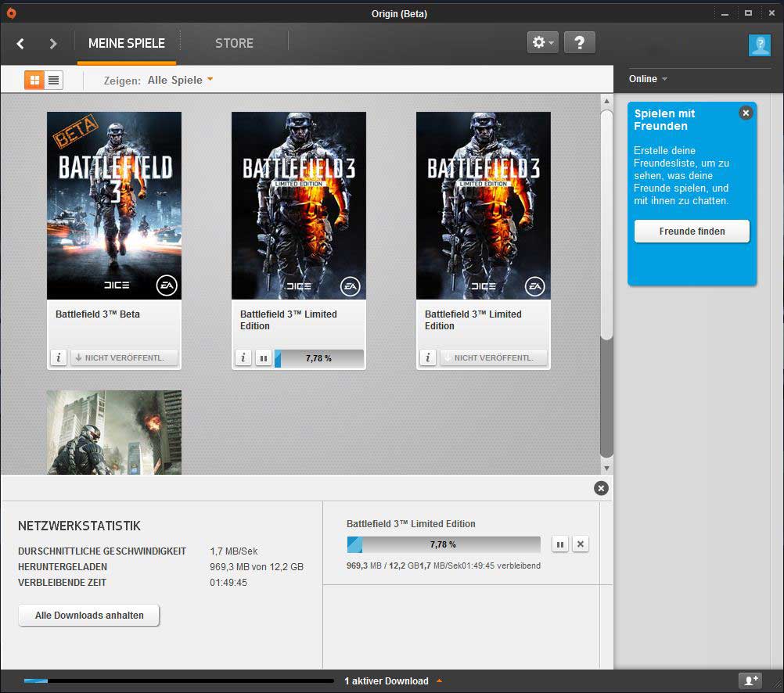The height and width of the screenshot is (693, 784).
Task: Show info for downloading Battlefield 3 Limited Edition
Action: (243, 357)
